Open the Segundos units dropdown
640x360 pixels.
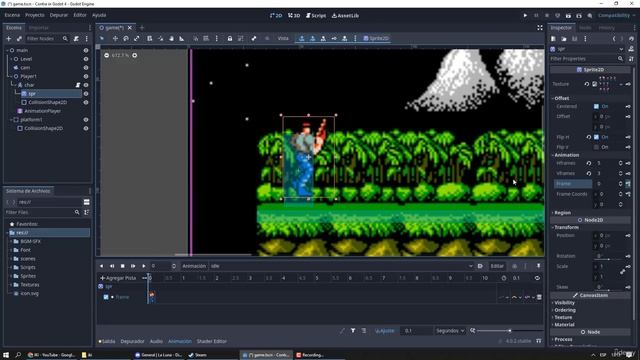point(450,331)
